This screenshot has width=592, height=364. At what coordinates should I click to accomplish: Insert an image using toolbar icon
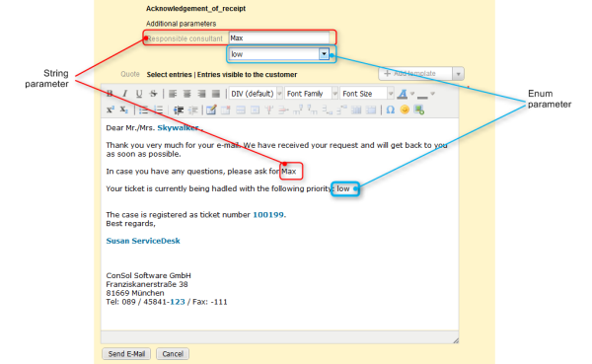pyautogui.click(x=419, y=109)
